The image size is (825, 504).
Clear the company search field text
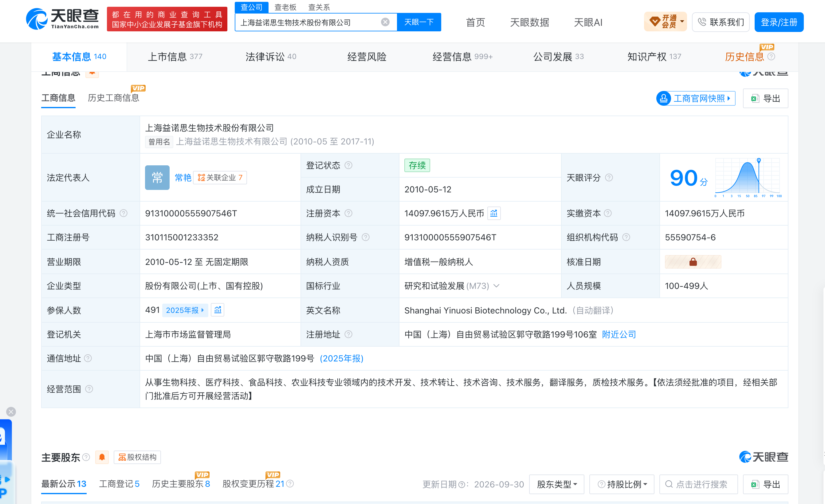click(385, 22)
